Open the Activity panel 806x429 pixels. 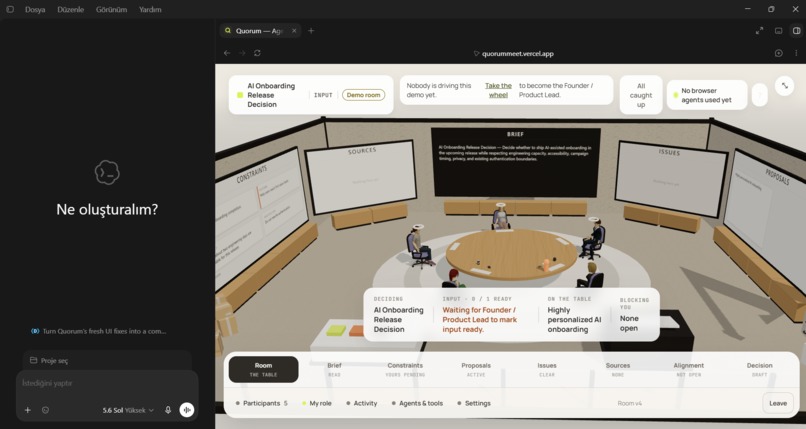pos(361,403)
